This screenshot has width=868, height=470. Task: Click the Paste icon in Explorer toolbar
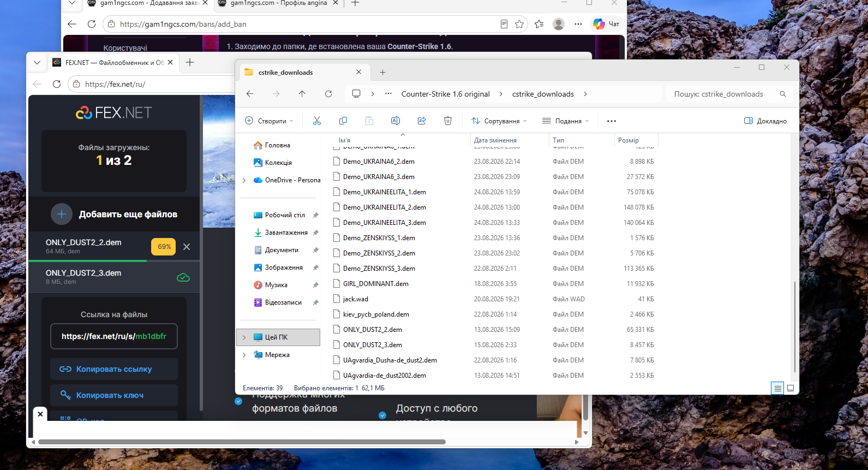pos(369,121)
